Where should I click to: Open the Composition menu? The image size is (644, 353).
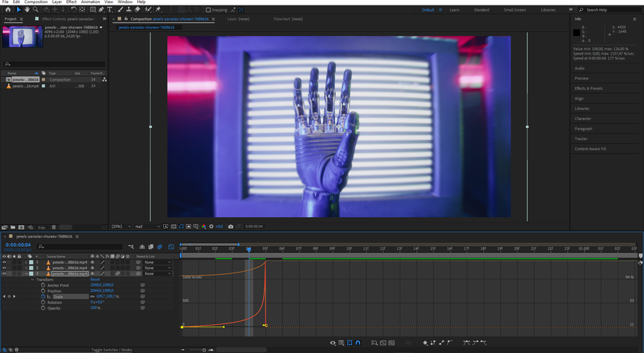pos(36,2)
